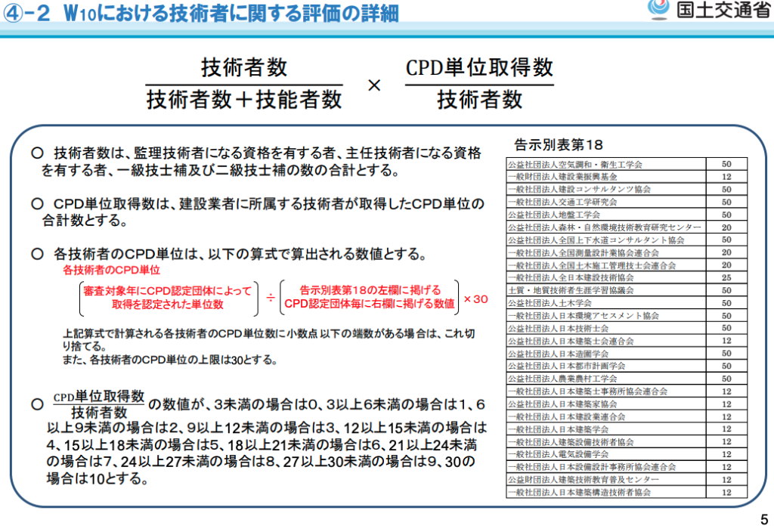Click the 公益社団法人森林・自然環境技術教育研究センター row
774x532 pixels.
pyautogui.click(x=604, y=227)
